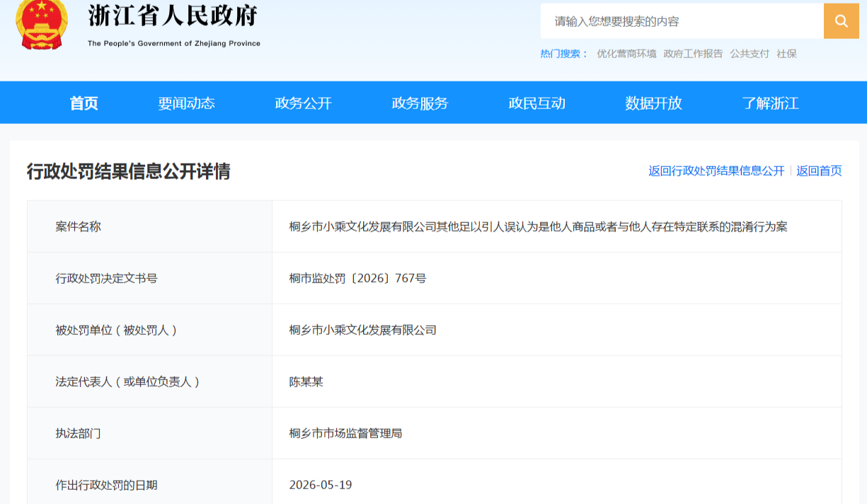Open the 了解浙江 nav tab
867x504 pixels.
tap(770, 103)
